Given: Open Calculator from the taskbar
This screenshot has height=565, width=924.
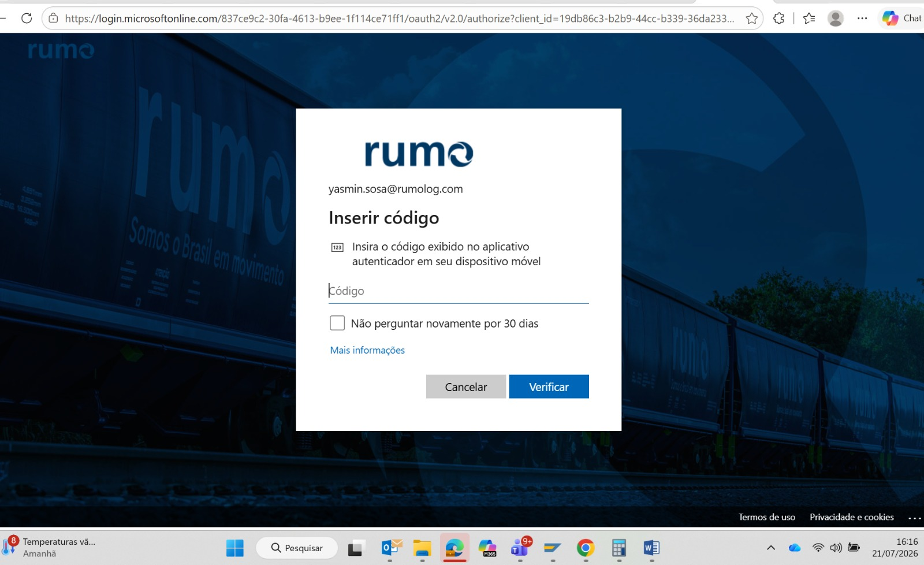Looking at the screenshot, I should (x=619, y=548).
